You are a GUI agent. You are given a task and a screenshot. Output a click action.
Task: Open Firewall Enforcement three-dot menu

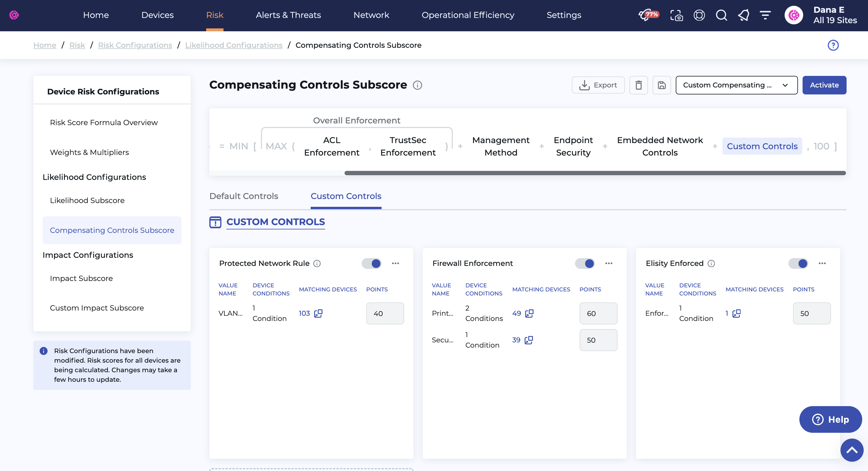pos(609,263)
